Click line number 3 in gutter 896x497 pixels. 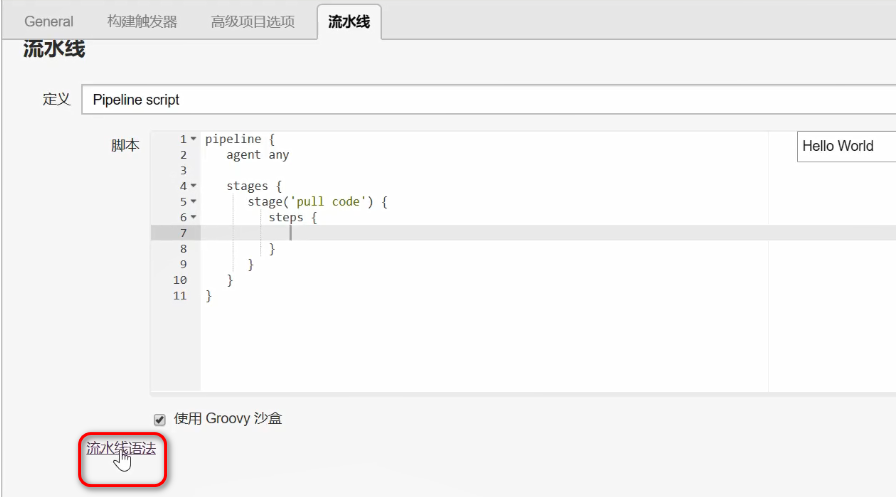click(183, 170)
